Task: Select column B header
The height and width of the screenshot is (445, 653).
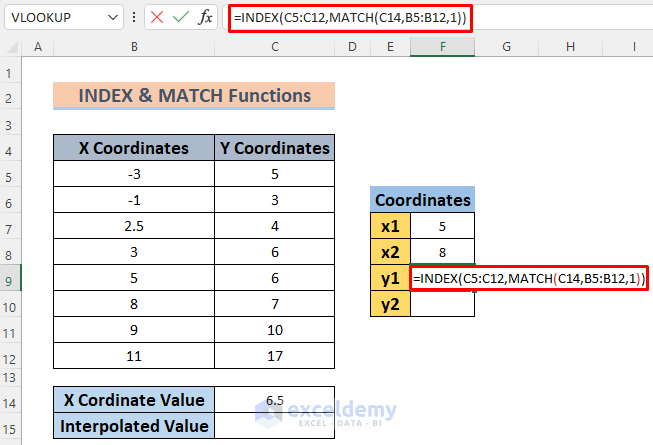Action: 133,47
